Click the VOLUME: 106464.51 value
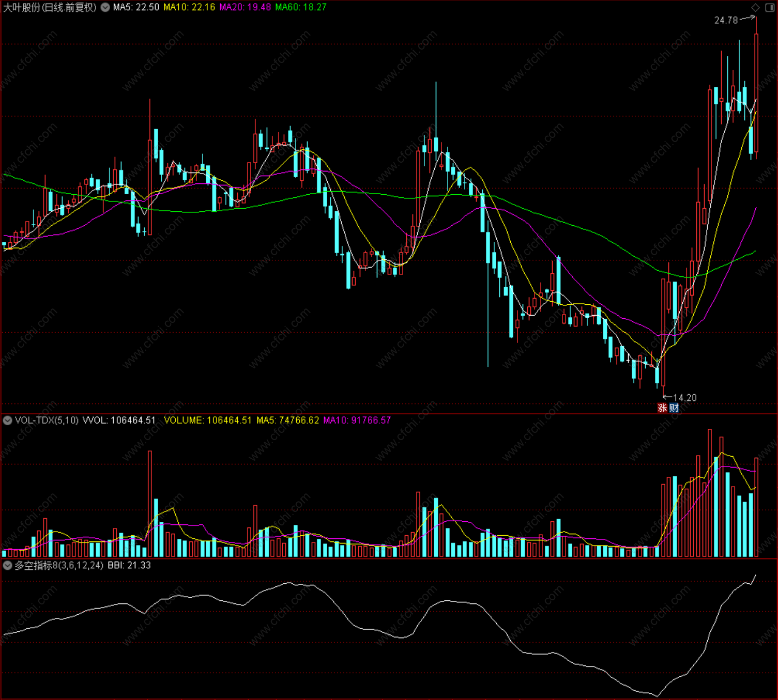The width and height of the screenshot is (778, 700). pyautogui.click(x=208, y=421)
